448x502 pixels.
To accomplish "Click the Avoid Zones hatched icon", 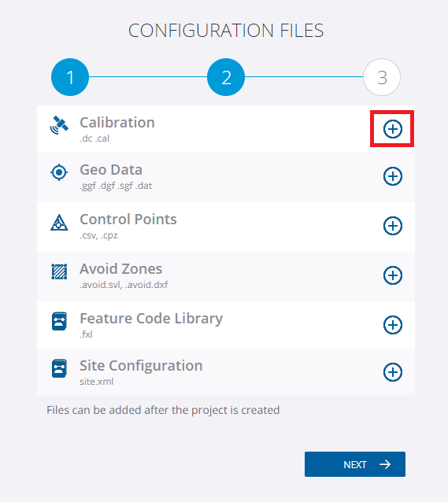I will [59, 271].
